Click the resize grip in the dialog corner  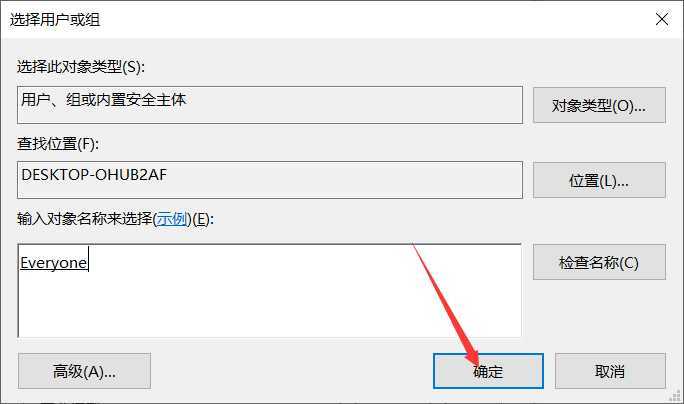676,396
